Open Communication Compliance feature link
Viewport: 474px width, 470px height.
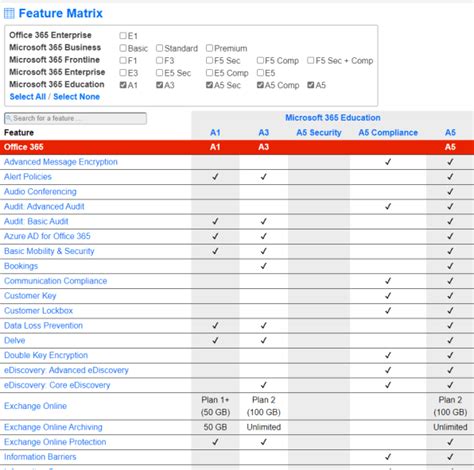pos(56,281)
